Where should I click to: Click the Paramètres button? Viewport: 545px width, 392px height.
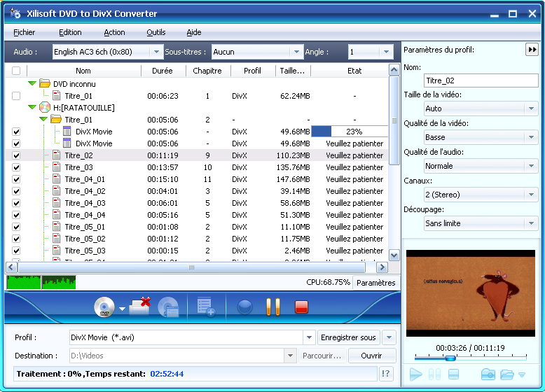tap(376, 283)
